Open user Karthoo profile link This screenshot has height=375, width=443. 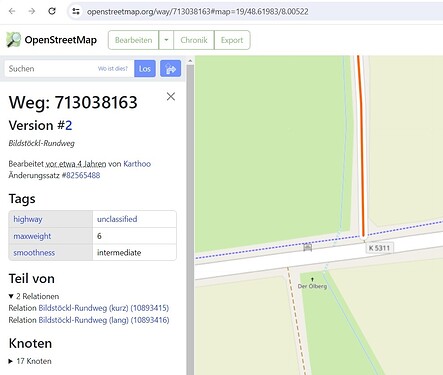click(x=137, y=164)
